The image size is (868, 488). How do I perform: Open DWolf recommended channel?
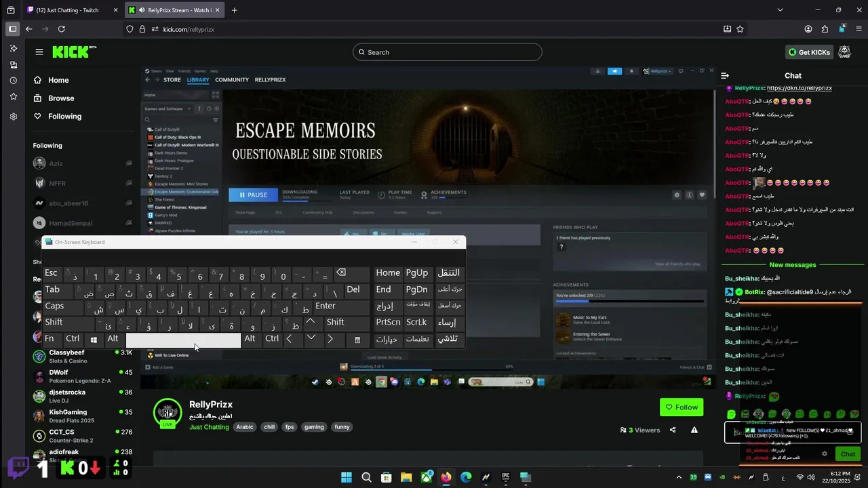tap(81, 376)
